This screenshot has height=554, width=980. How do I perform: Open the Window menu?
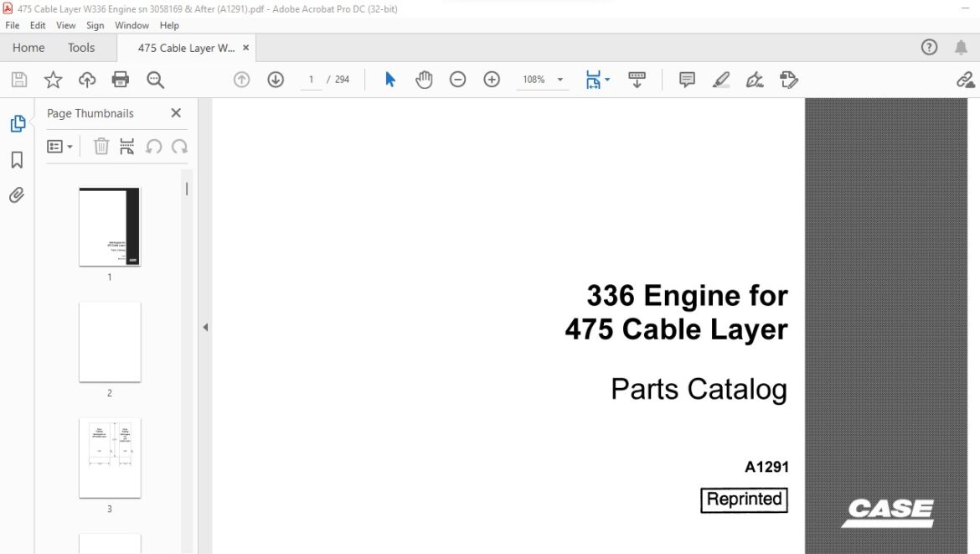click(132, 25)
